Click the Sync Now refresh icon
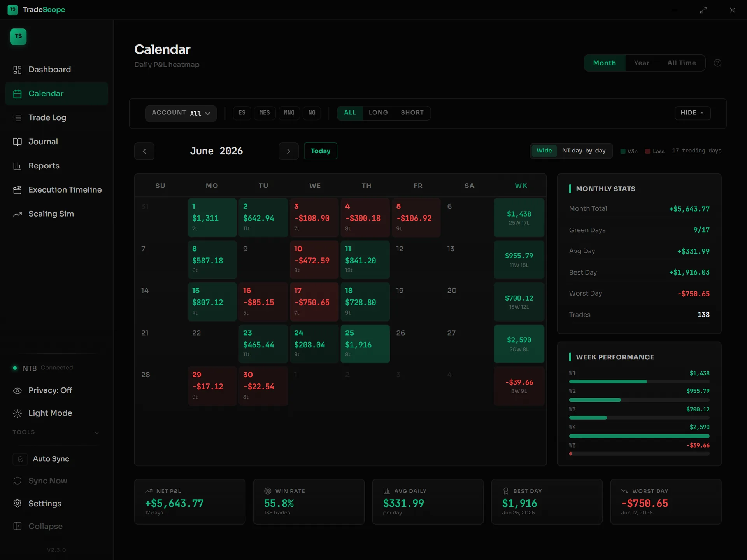The height and width of the screenshot is (560, 747). [17, 481]
